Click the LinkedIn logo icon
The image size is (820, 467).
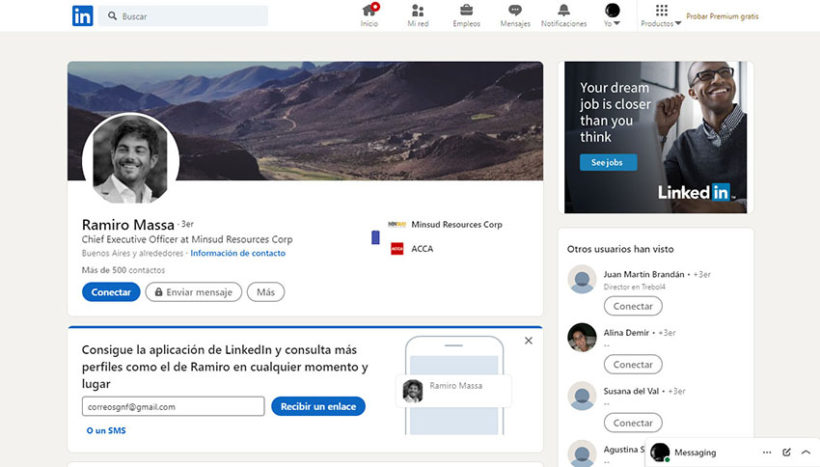click(82, 16)
